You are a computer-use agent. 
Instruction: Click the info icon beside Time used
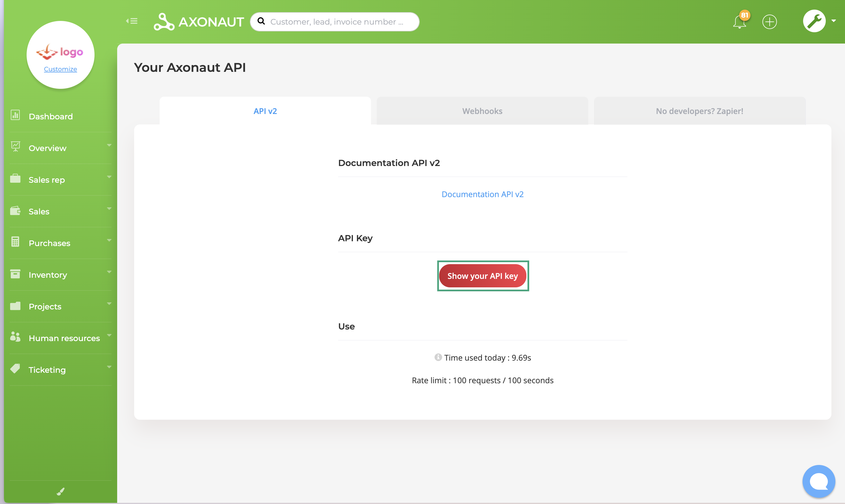pos(438,357)
